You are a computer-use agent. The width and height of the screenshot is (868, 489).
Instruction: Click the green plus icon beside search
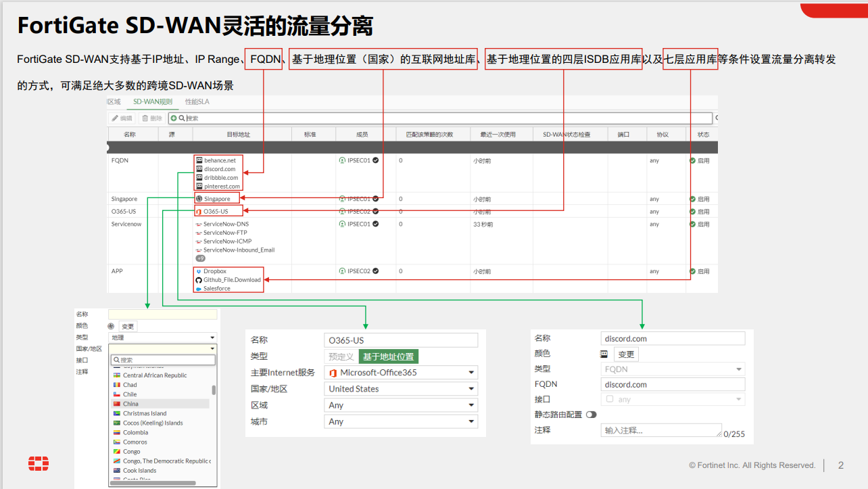click(x=174, y=118)
